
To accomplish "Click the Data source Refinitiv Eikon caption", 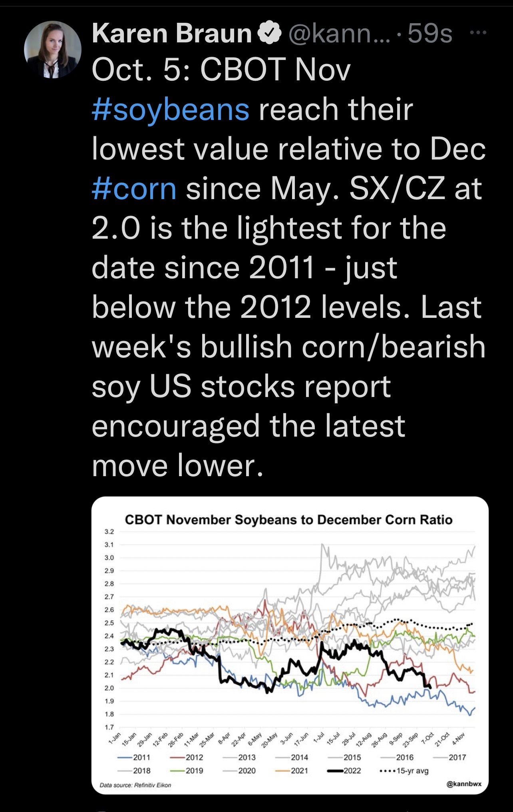I will click(x=135, y=785).
